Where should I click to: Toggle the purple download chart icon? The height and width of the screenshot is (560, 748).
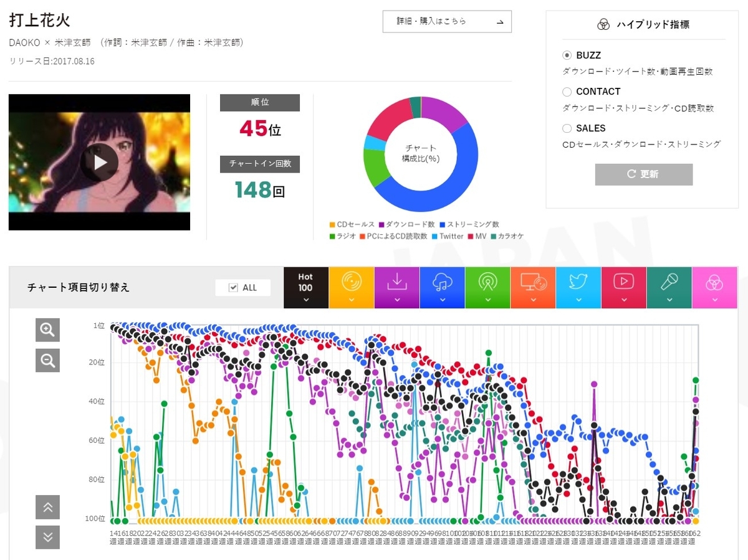tap(396, 288)
